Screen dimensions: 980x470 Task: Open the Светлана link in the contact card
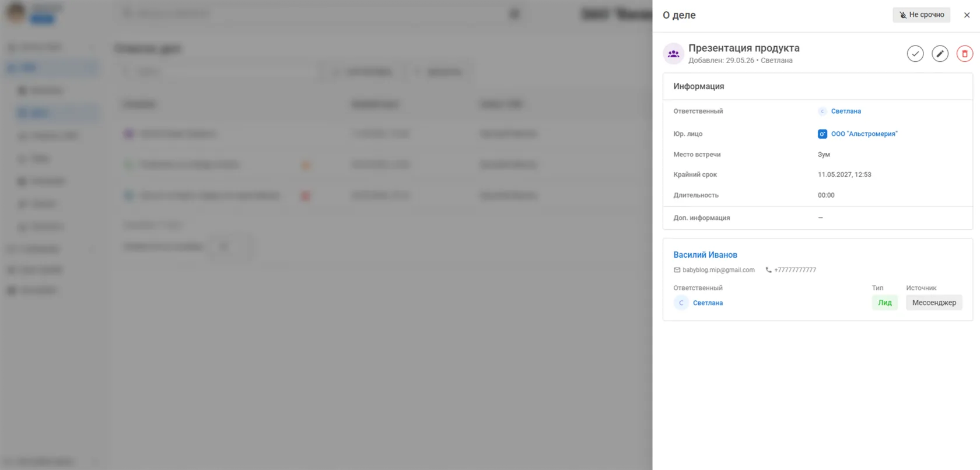tap(708, 303)
